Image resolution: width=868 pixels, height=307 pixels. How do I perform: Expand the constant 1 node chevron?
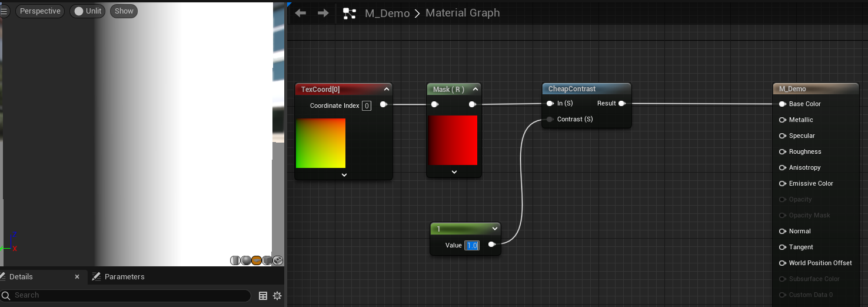pos(494,229)
